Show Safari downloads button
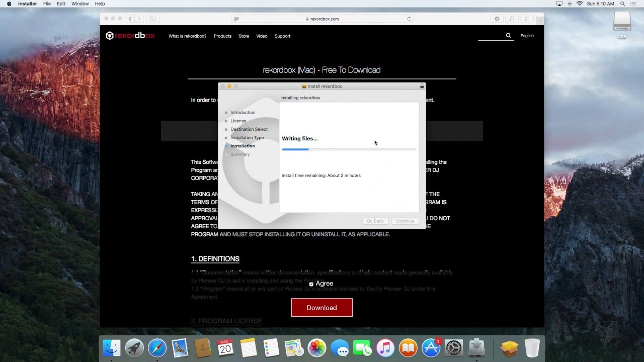Screen dimensions: 644x362 [497, 19]
